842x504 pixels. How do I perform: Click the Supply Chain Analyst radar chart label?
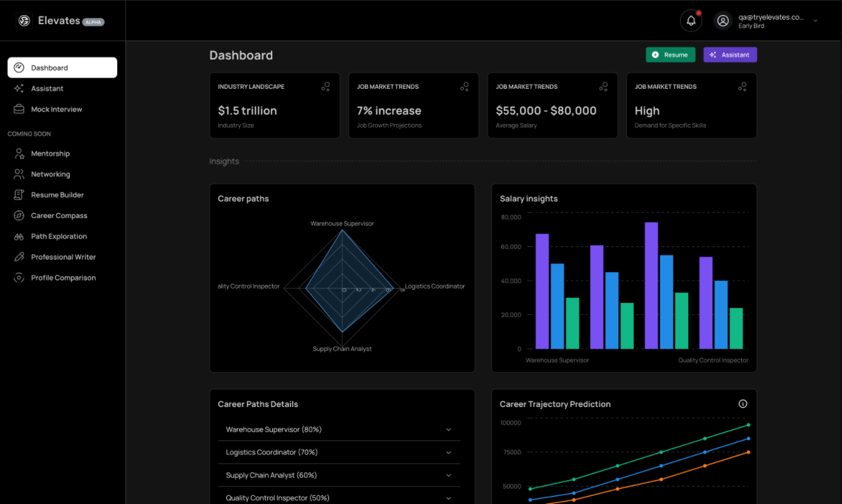(x=342, y=349)
